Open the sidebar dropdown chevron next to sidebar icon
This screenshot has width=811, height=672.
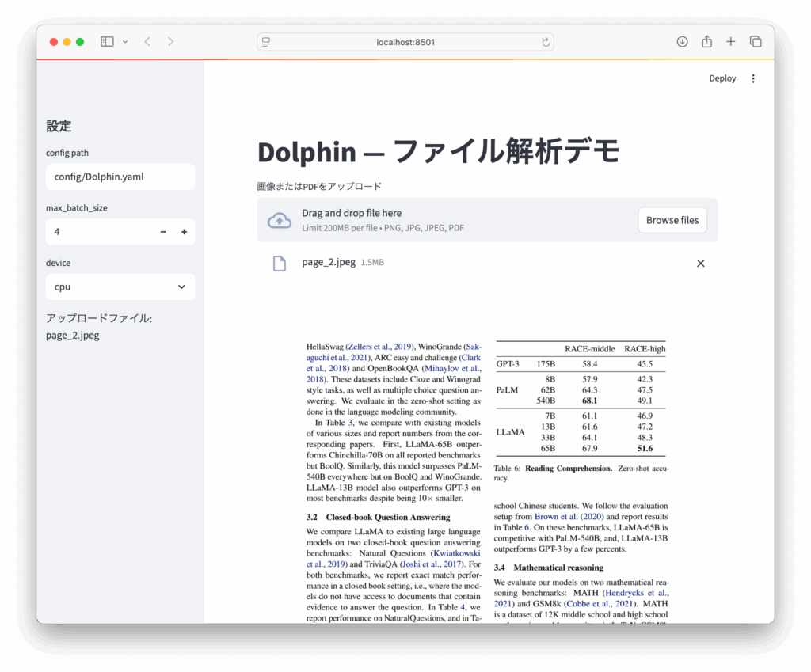pyautogui.click(x=125, y=42)
